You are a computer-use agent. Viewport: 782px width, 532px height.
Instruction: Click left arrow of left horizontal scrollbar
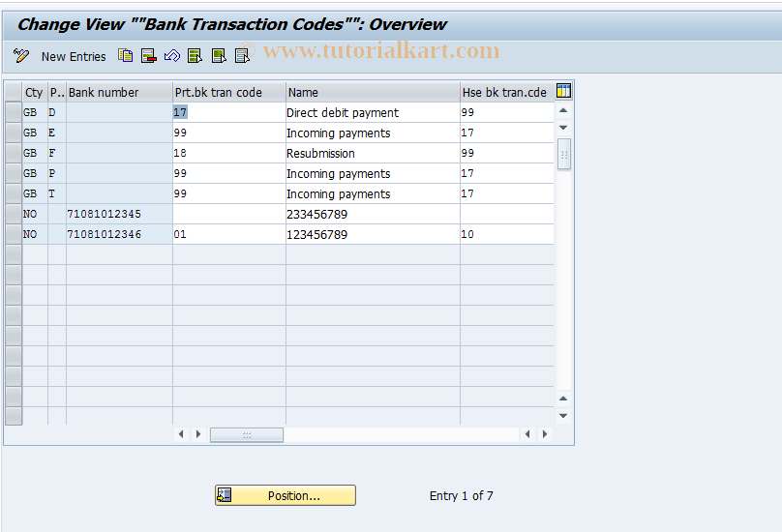point(181,434)
